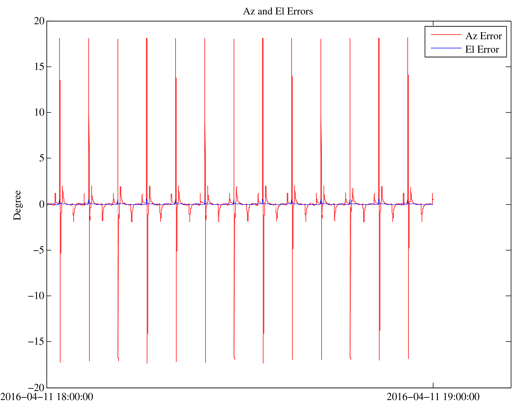The width and height of the screenshot is (518, 420).
Task: Click the y-axis tick label −20
Action: point(36,388)
